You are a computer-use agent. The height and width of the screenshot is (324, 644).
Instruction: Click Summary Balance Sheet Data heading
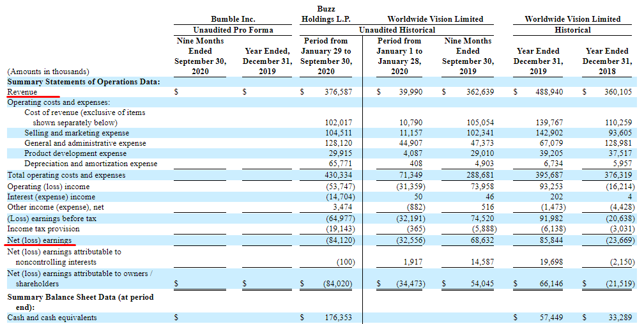80,302
